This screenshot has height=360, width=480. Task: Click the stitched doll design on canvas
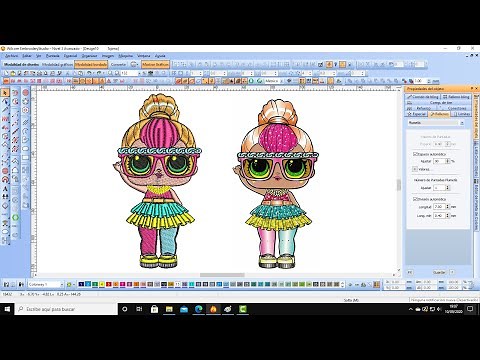pos(158,181)
